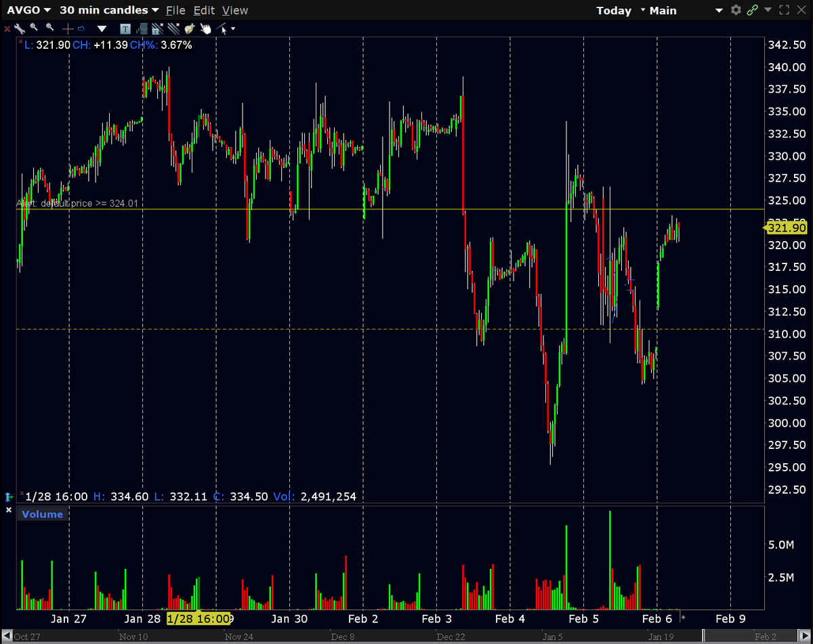Click the CH% 3.67% value text

click(x=161, y=45)
